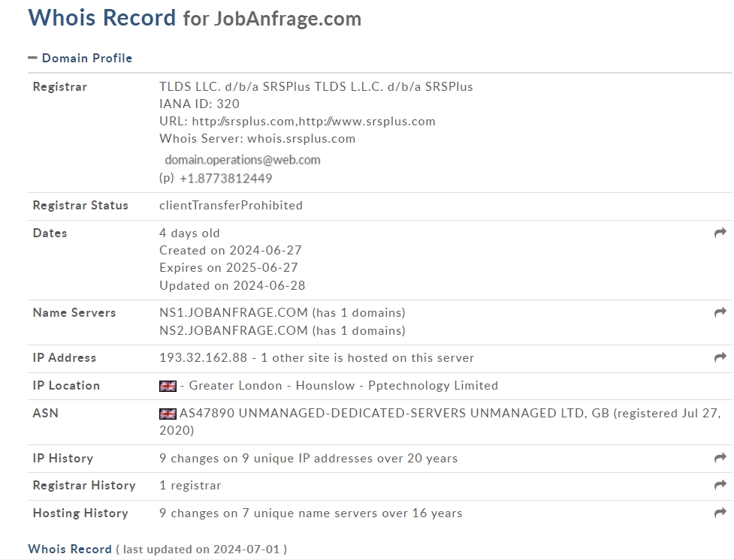Open the share arrow in Dates row

[x=720, y=233]
